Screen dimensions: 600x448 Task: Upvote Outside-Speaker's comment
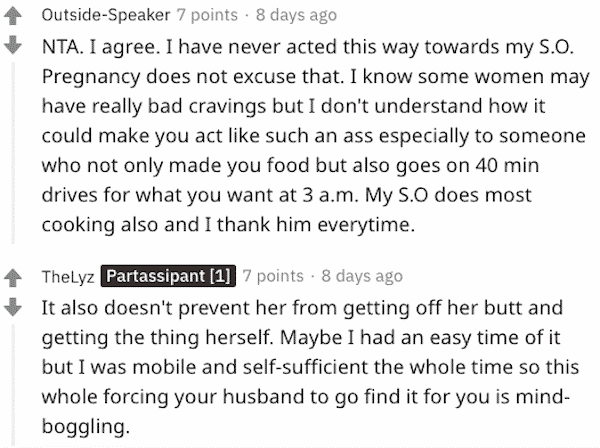pyautogui.click(x=13, y=16)
